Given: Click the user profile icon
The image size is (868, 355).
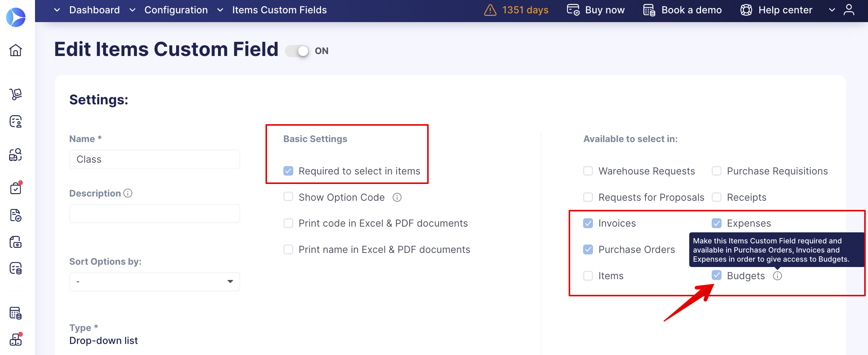Looking at the screenshot, I should tap(849, 10).
